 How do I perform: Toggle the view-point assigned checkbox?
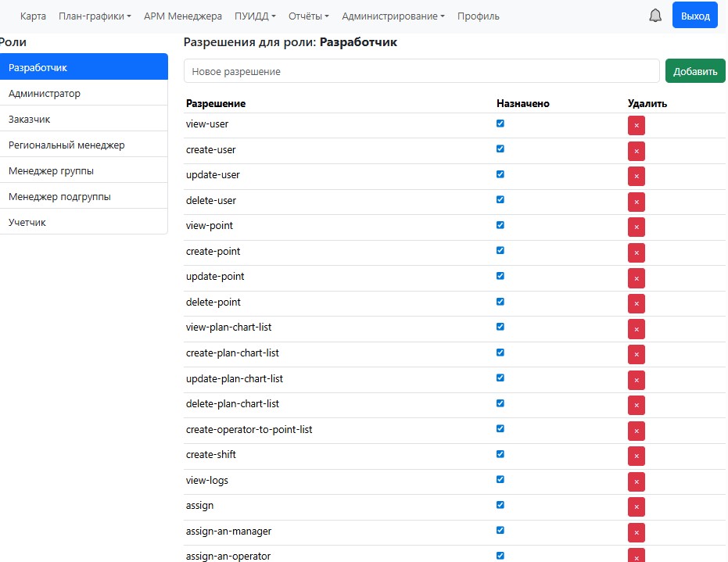(x=500, y=225)
